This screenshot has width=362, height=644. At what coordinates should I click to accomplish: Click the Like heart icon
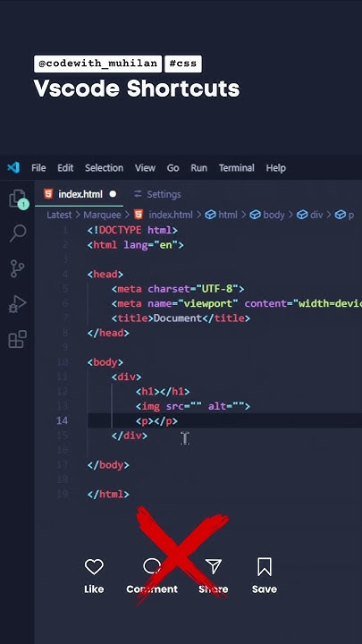coord(94,567)
